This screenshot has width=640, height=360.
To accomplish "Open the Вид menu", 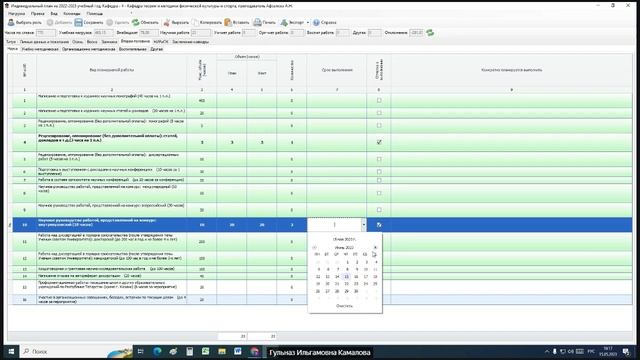I will pos(54,13).
